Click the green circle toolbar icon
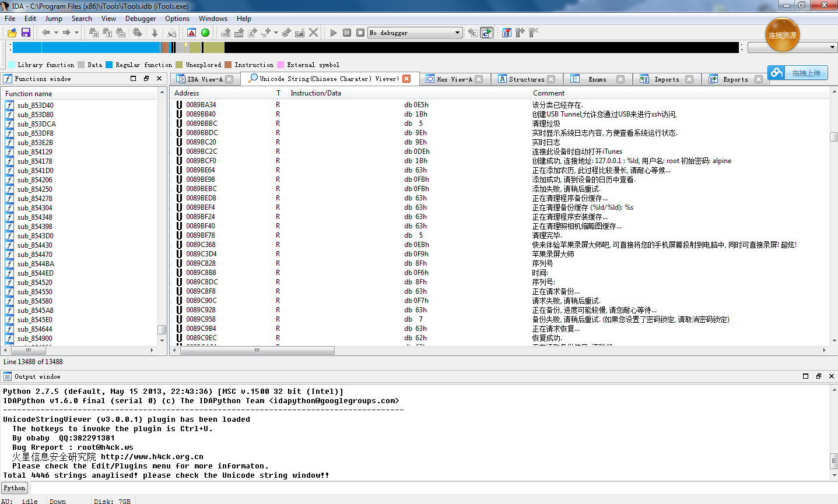The image size is (838, 504). (205, 33)
